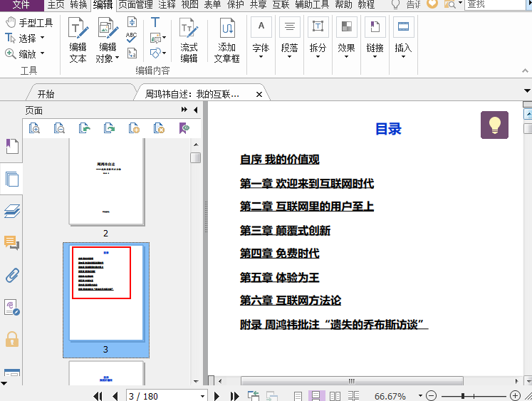Select the Hand tool (手型工具)
Screen dimensions: 532x401
[x=29, y=23]
